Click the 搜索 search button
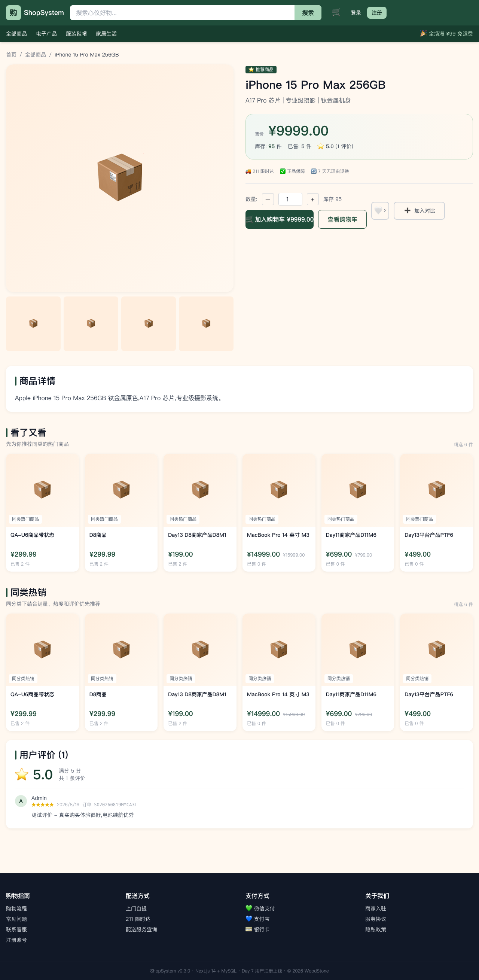Screen dimensions: 479x980 (x=308, y=13)
